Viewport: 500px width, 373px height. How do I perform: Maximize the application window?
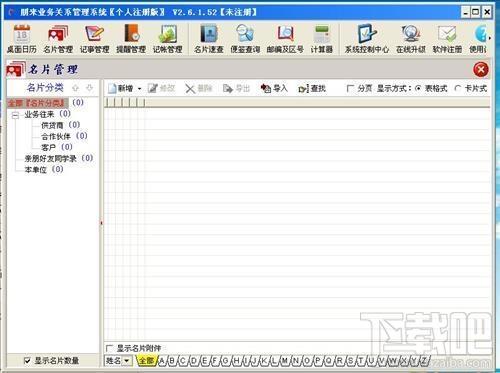coord(476,12)
